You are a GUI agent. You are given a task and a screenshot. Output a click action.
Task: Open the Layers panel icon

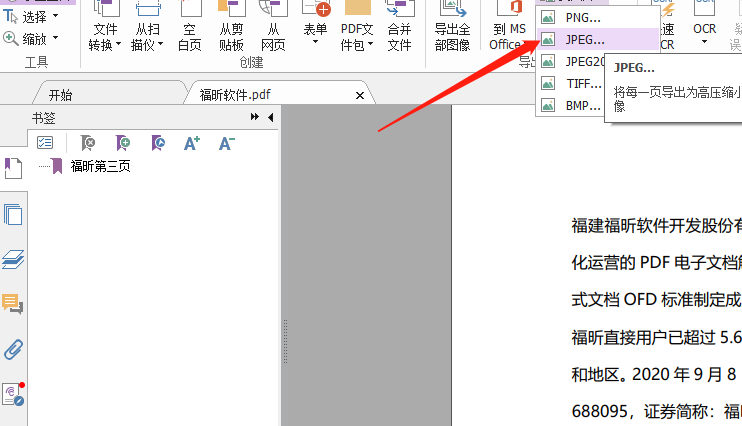click(x=13, y=259)
